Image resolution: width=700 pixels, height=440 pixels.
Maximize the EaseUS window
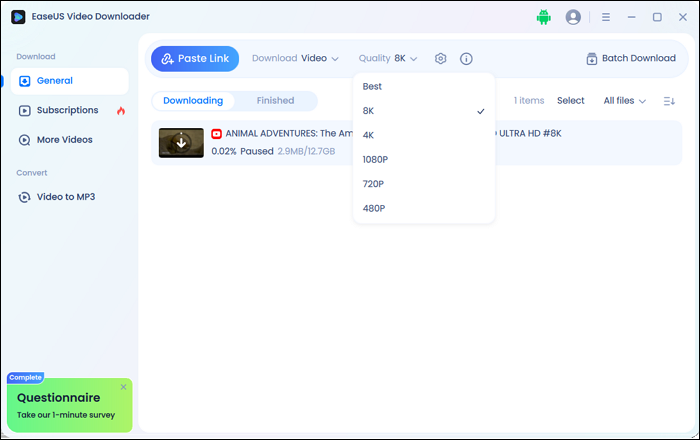coord(657,17)
